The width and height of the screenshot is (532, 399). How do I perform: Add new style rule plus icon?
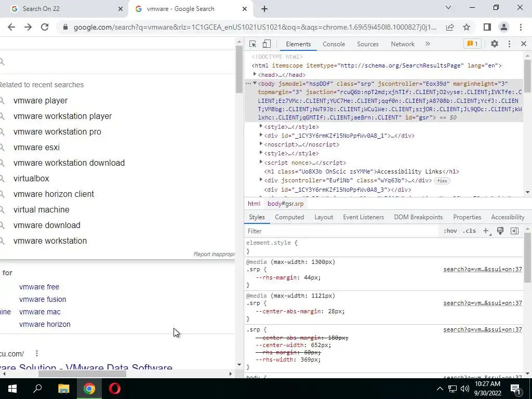pos(486,231)
